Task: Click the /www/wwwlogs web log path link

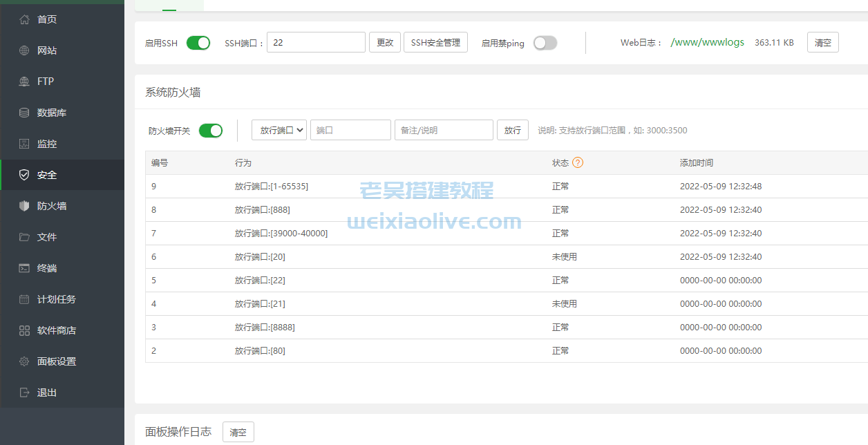Action: pos(706,42)
